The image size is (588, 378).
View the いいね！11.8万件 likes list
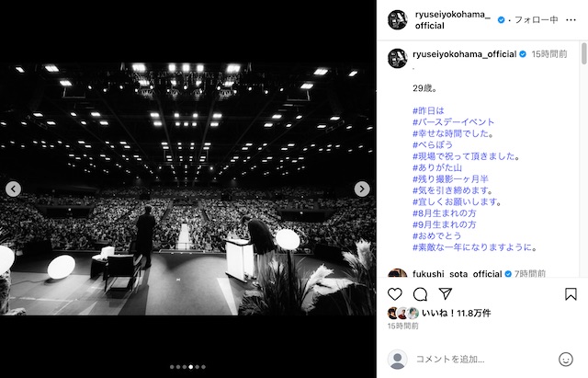tap(456, 313)
